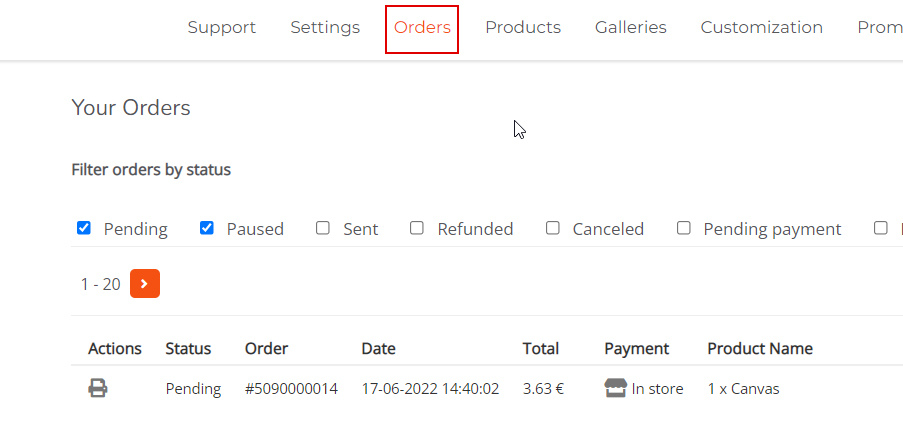This screenshot has height=442, width=903.
Task: Click the Total column header
Action: pos(540,349)
